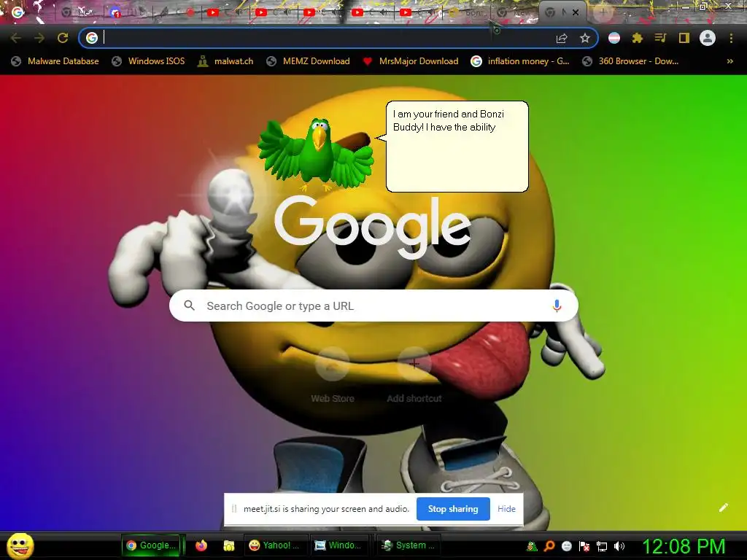Click Stop sharing in the screen share bar

click(x=453, y=508)
